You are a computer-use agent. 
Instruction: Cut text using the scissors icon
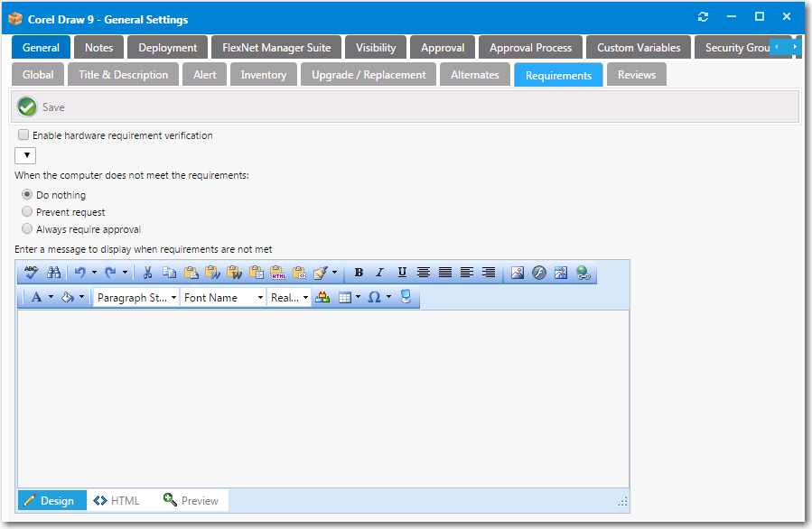pos(147,273)
